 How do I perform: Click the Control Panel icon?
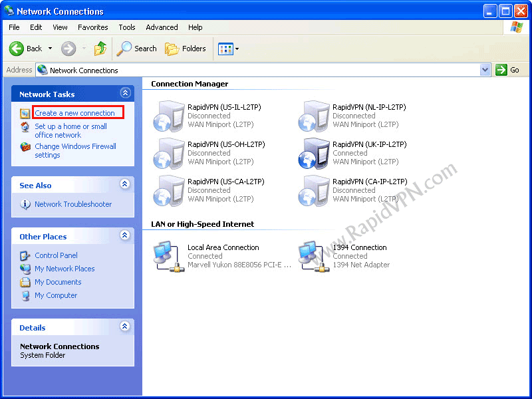coord(25,255)
